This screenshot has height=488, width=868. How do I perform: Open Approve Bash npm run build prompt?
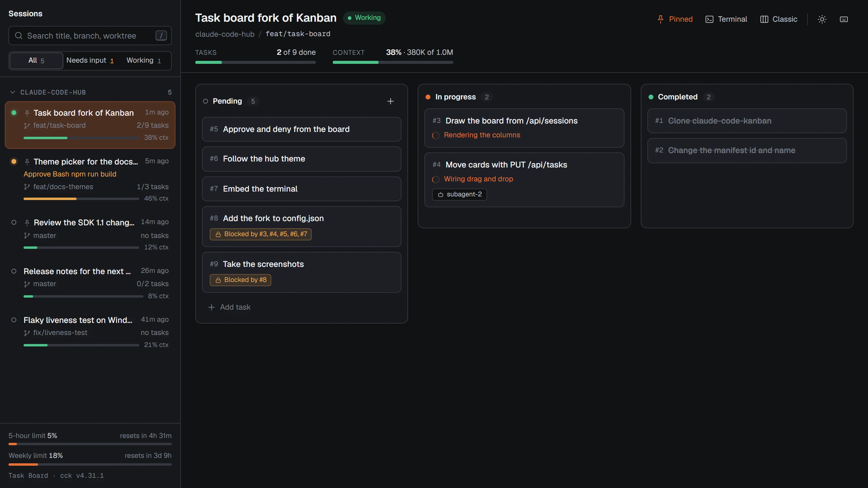click(x=70, y=174)
